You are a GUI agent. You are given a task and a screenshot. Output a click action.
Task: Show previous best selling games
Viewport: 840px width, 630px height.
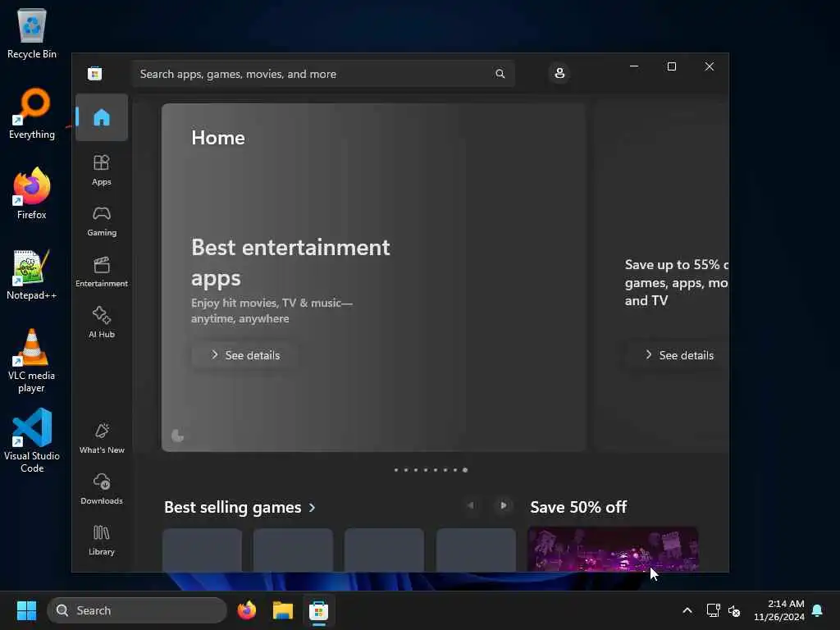coord(470,505)
